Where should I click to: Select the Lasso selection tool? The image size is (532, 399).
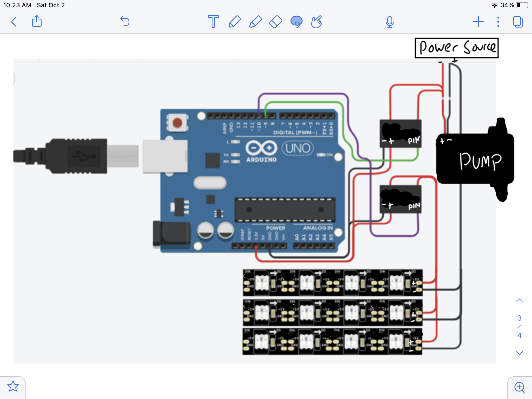pos(296,22)
